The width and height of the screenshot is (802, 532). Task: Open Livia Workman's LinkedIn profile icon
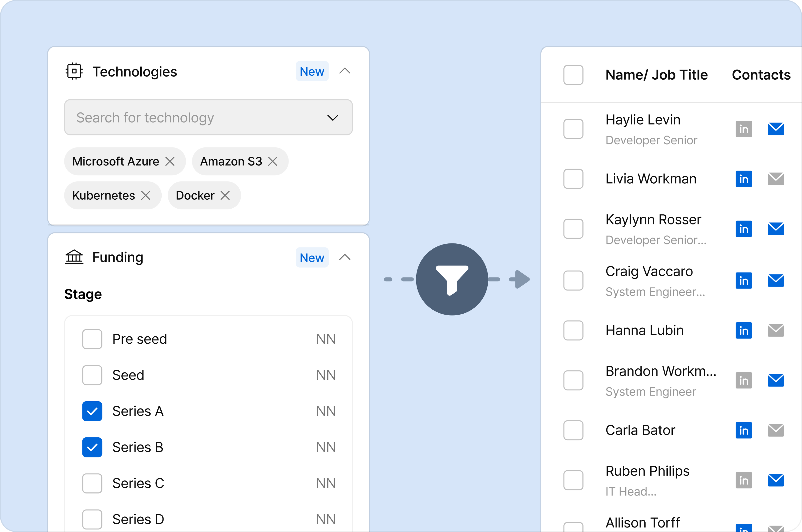(744, 179)
